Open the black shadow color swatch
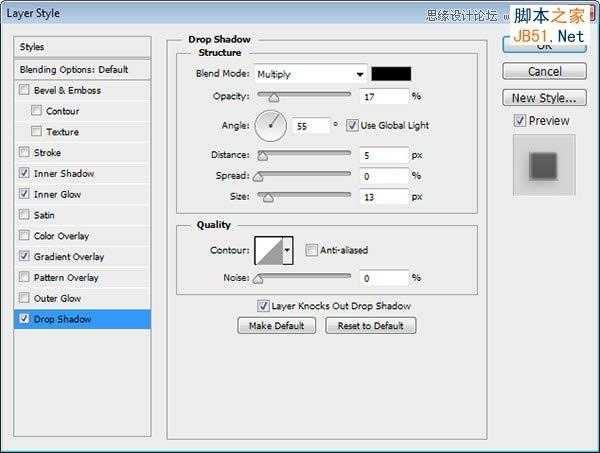This screenshot has height=453, width=600. [x=391, y=74]
